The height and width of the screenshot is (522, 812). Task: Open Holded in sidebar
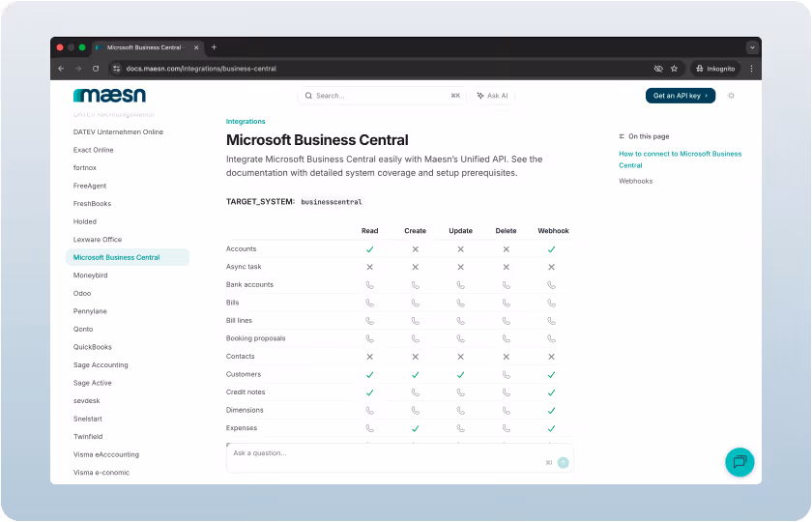pyautogui.click(x=84, y=221)
